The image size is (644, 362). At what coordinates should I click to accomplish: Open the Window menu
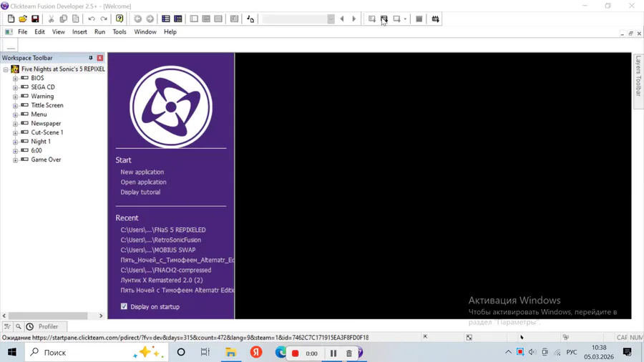click(145, 31)
